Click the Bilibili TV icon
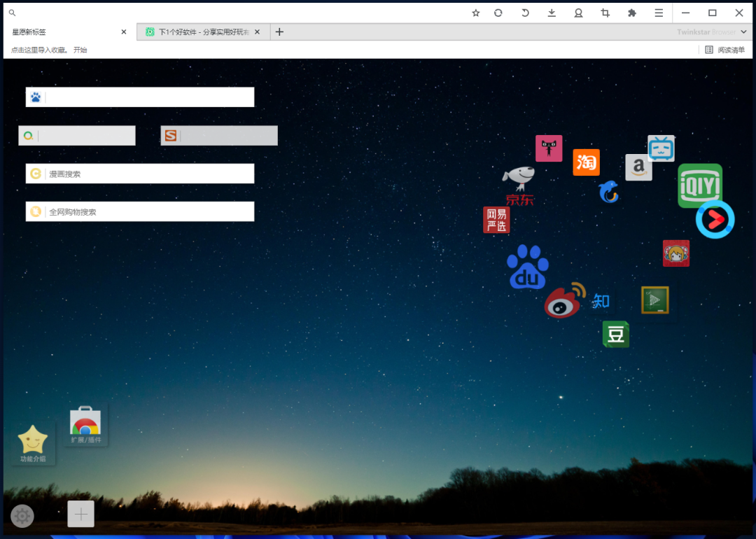The width and height of the screenshot is (756, 539). point(661,148)
